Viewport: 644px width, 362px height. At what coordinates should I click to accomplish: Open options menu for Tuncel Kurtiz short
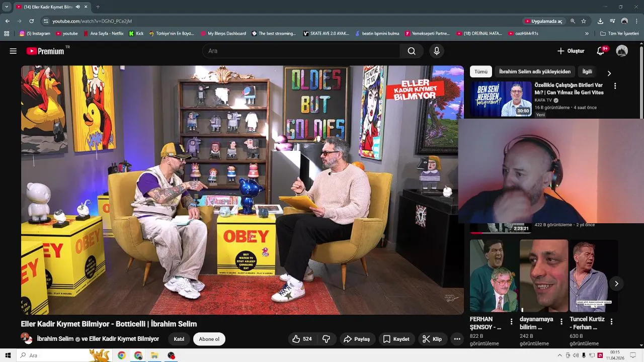pyautogui.click(x=611, y=321)
